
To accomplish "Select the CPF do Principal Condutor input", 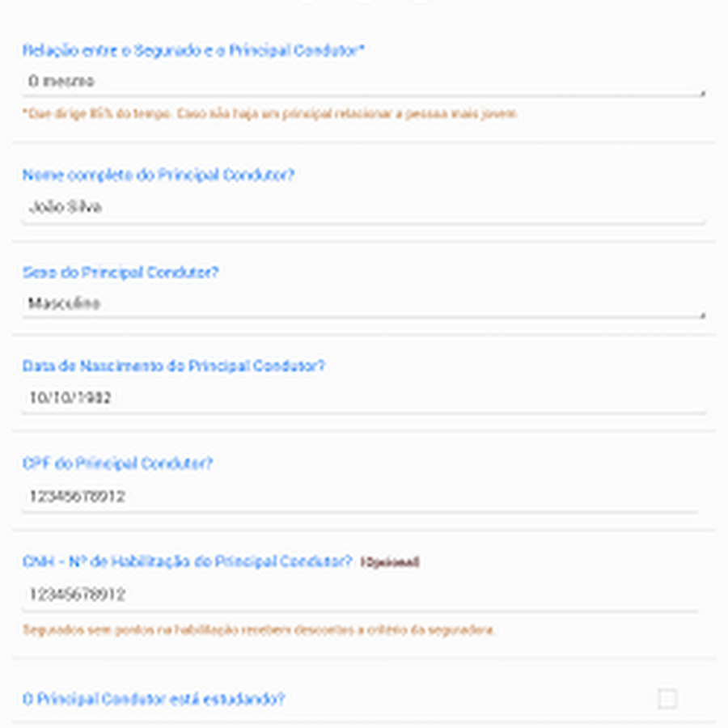I will tap(360, 496).
